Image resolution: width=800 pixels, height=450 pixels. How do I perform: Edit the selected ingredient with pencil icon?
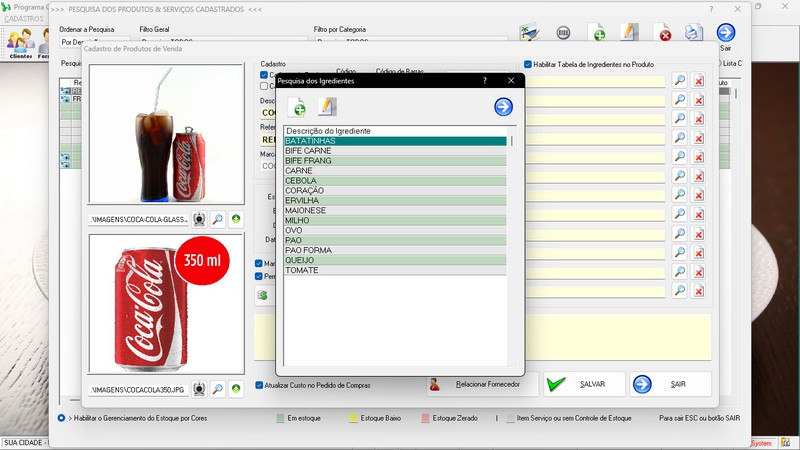point(327,107)
